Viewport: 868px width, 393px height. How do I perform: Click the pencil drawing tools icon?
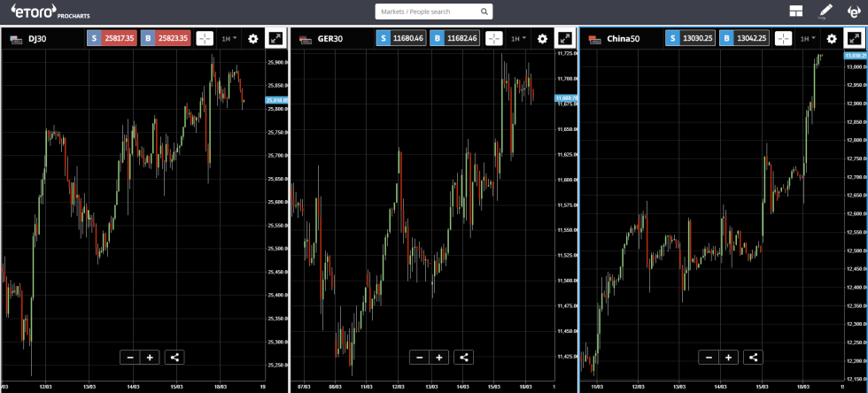click(825, 12)
